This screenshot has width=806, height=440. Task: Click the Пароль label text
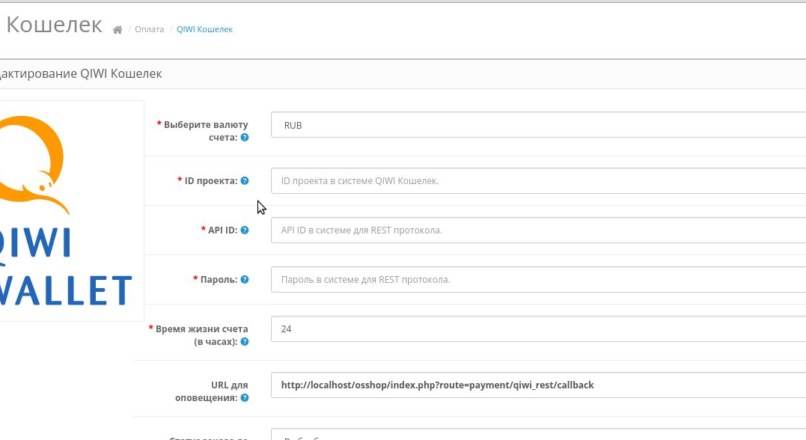click(x=218, y=279)
